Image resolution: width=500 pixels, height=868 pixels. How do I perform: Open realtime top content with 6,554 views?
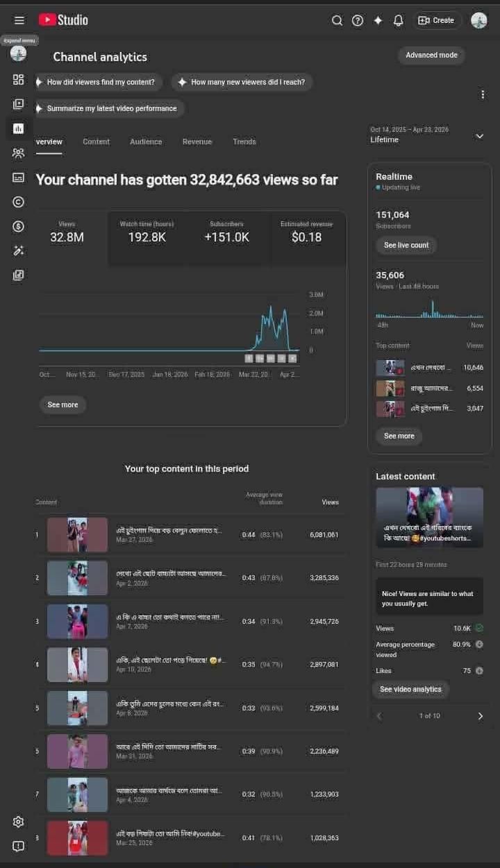pos(429,388)
